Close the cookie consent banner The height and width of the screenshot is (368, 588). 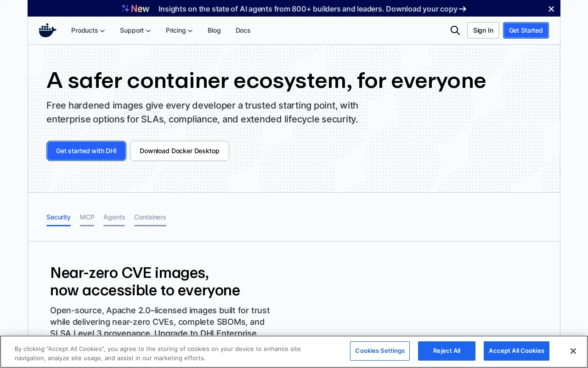[573, 351]
